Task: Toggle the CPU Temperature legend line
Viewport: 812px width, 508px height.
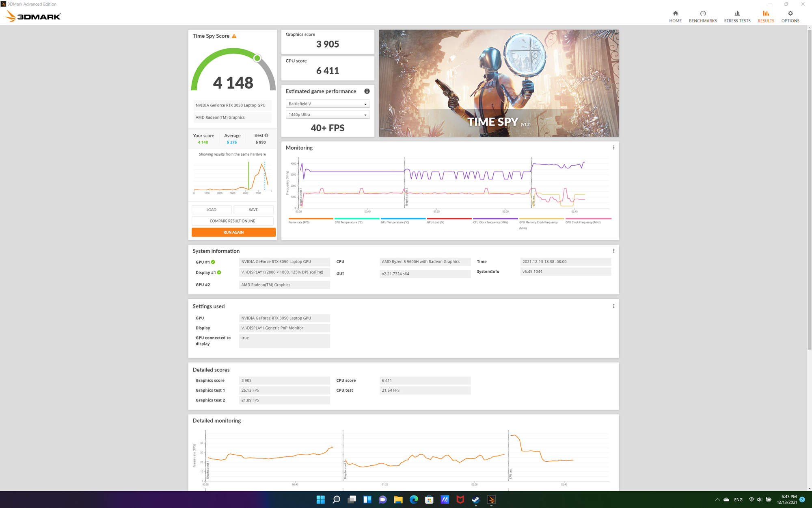Action: (x=357, y=221)
